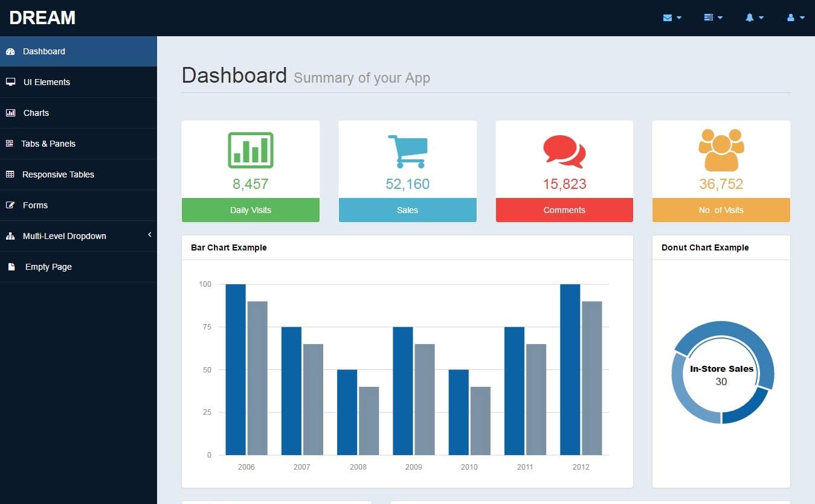Click the green Daily Visits footer label
Screen dimensions: 815x504
(x=250, y=210)
